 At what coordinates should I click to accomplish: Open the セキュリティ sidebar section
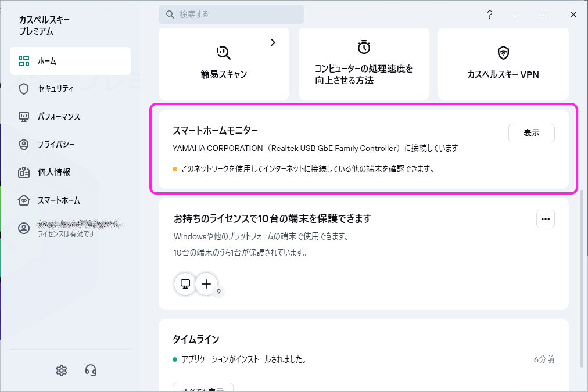70,89
